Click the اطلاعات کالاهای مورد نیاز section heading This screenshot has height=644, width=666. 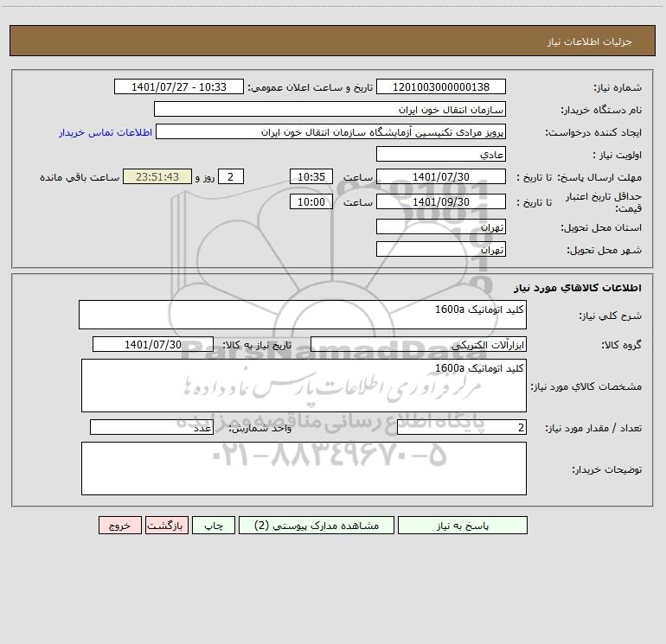(578, 288)
